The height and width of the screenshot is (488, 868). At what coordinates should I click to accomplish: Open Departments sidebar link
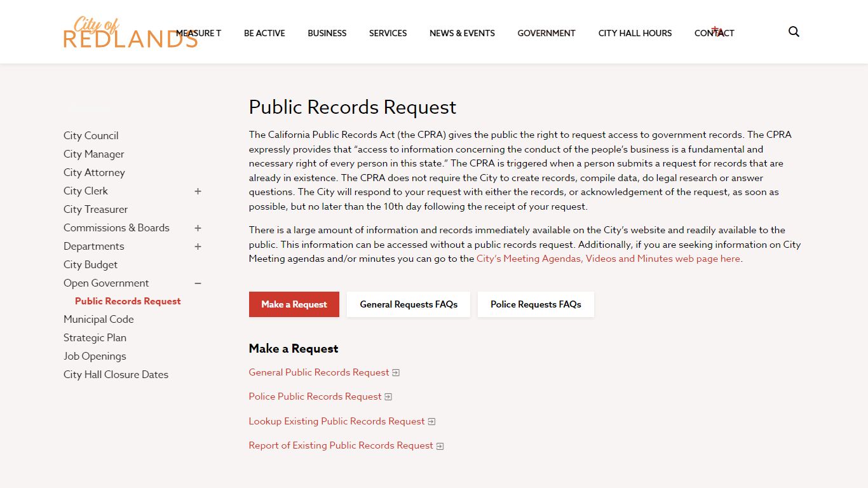94,246
